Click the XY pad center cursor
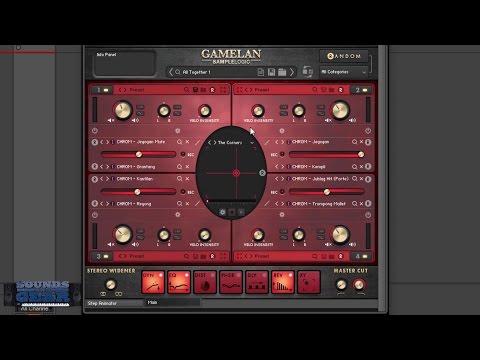This screenshot has height=360, width=480. point(236,173)
